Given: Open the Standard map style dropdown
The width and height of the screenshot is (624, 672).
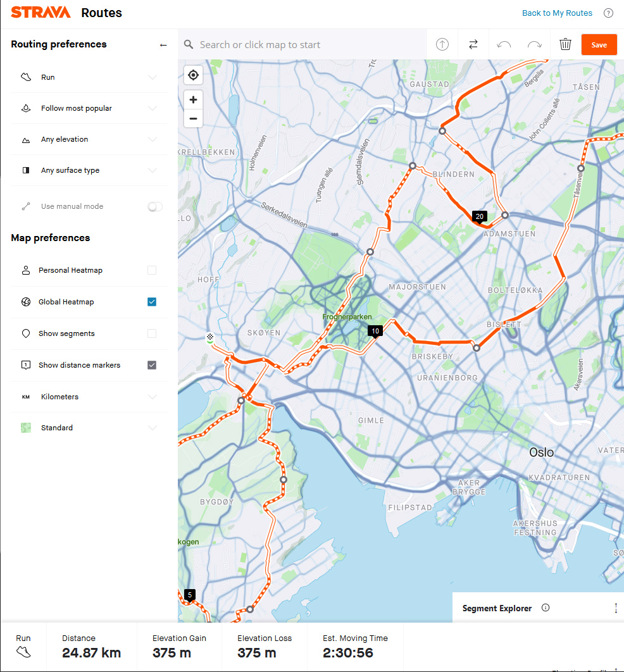Looking at the screenshot, I should [x=89, y=428].
